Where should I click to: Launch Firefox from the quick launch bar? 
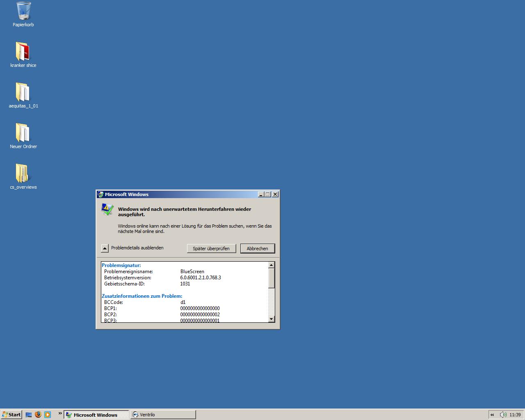pyautogui.click(x=38, y=415)
